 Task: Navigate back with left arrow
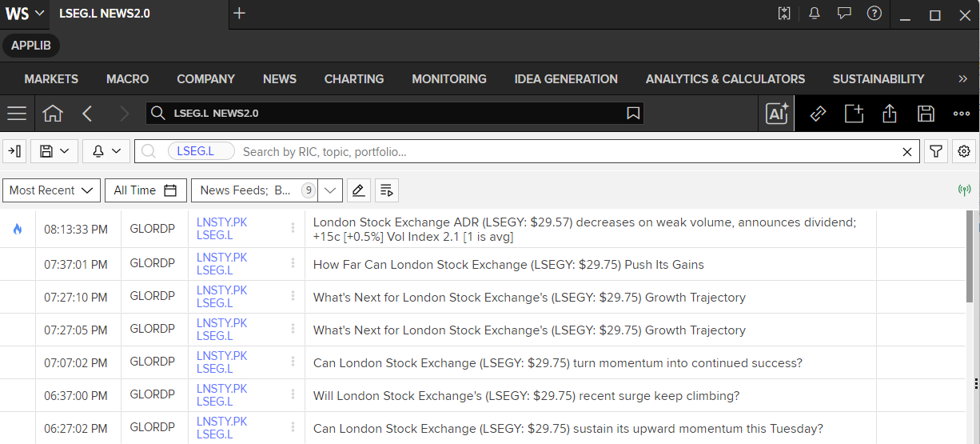(x=87, y=114)
